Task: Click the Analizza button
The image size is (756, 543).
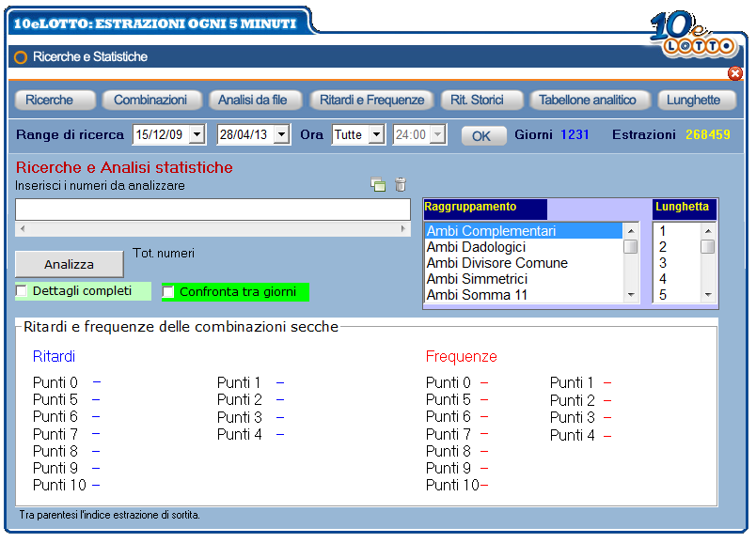Action: (x=70, y=264)
